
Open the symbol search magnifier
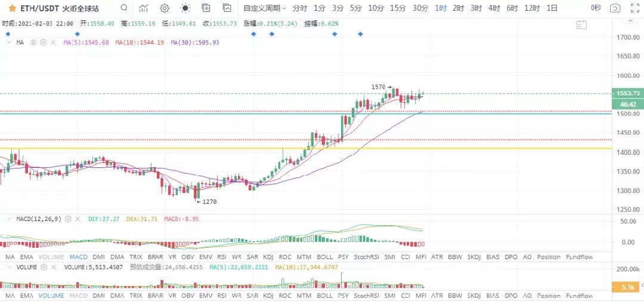tap(124, 7)
